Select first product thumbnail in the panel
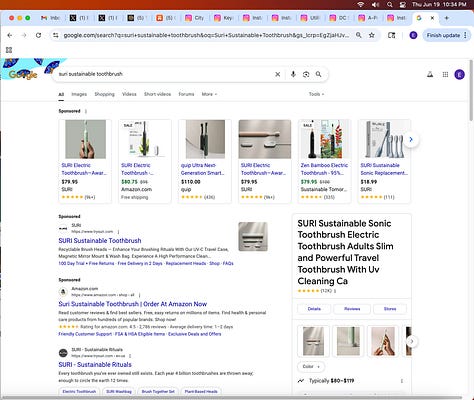 [313, 341]
